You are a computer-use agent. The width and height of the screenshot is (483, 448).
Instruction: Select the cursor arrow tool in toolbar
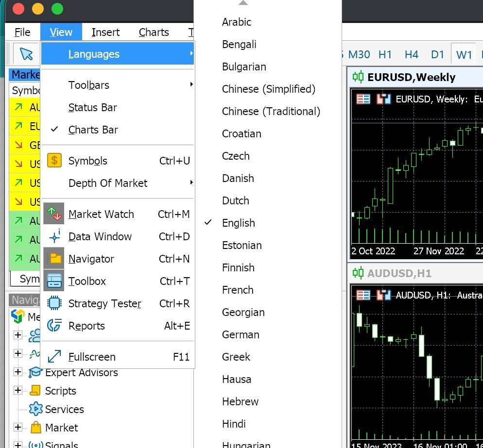(x=26, y=54)
